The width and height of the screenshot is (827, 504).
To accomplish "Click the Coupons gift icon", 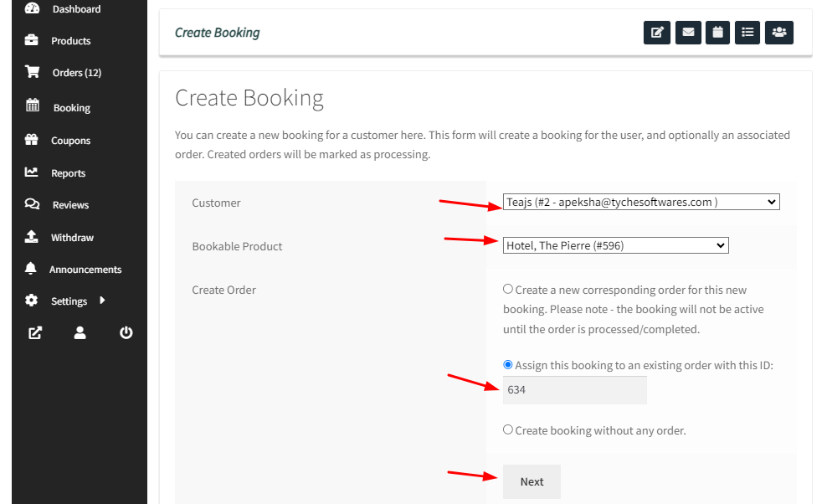I will [x=31, y=139].
